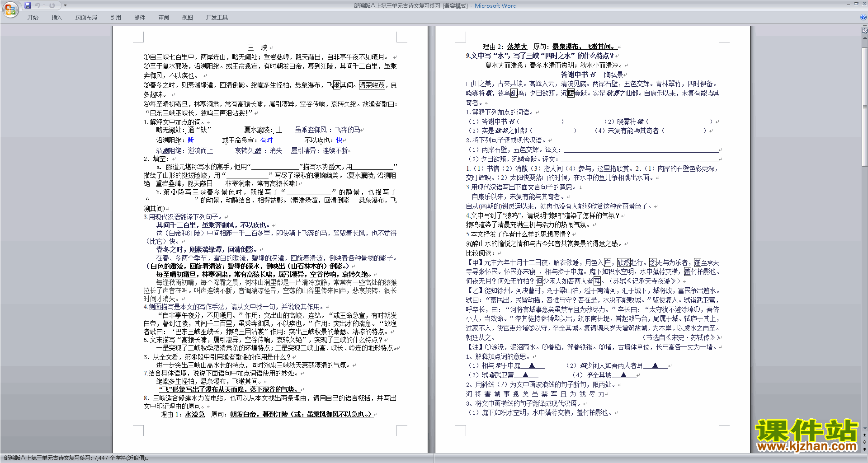
Task: Click author name 陶弘景
Action: [x=613, y=75]
